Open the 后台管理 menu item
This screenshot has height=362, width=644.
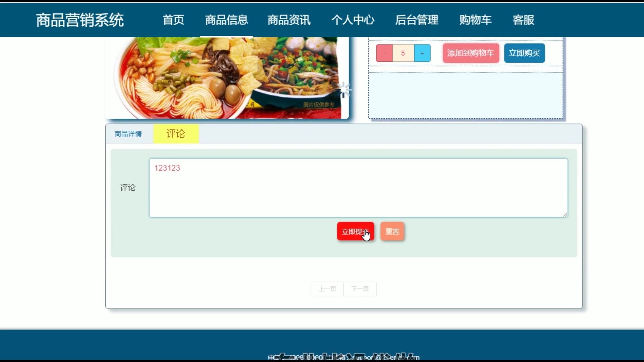(x=417, y=20)
